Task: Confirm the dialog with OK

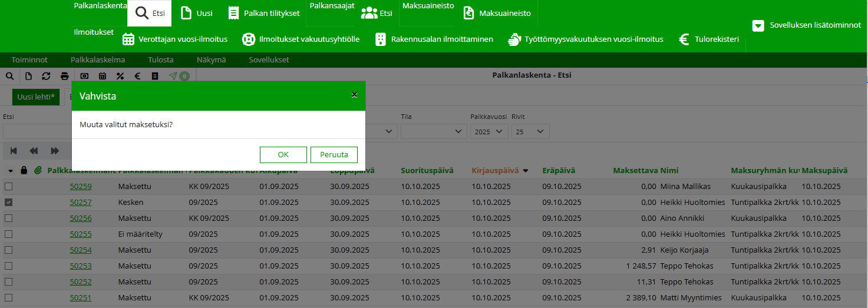Action: point(283,155)
